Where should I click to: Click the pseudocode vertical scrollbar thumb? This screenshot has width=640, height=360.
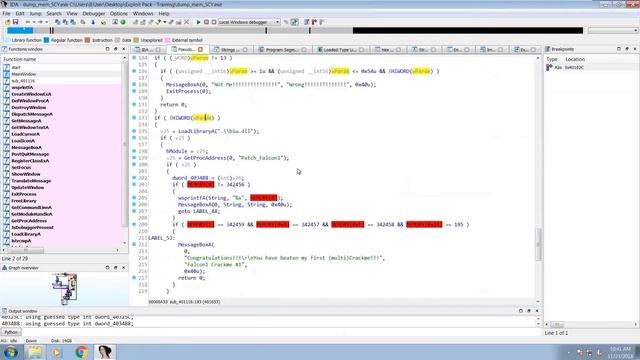click(x=538, y=244)
